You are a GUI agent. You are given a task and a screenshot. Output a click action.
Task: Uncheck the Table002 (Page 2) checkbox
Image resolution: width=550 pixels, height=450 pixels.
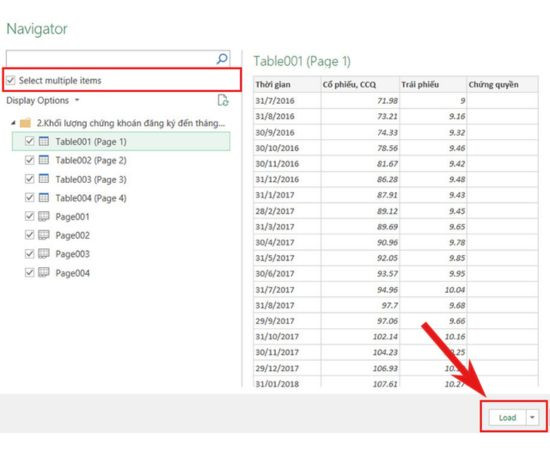(29, 160)
